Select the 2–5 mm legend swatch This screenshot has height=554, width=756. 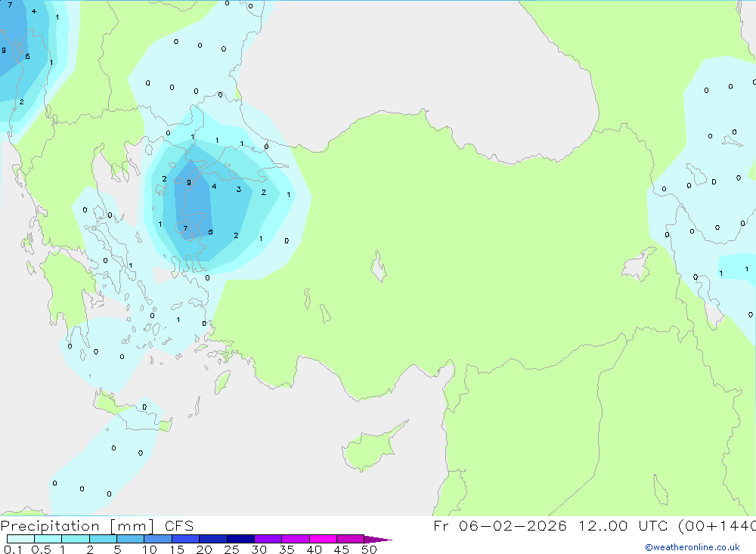tap(103, 539)
